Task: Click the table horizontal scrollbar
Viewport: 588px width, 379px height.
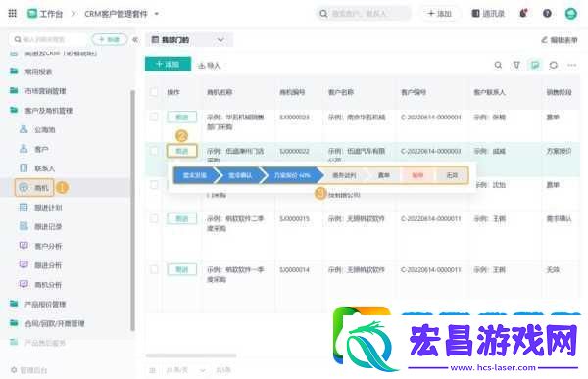Action: 191,355
